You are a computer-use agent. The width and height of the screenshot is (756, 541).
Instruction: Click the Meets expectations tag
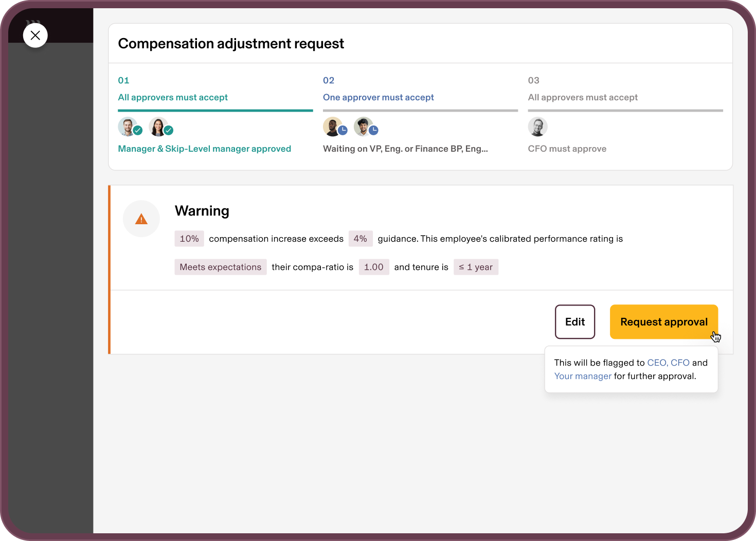pyautogui.click(x=221, y=267)
